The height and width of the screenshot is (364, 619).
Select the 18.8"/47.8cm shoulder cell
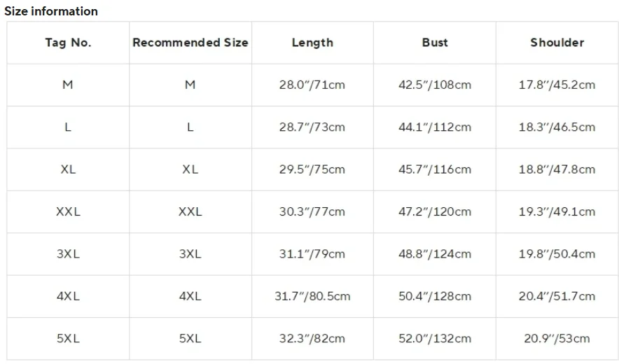click(x=557, y=169)
